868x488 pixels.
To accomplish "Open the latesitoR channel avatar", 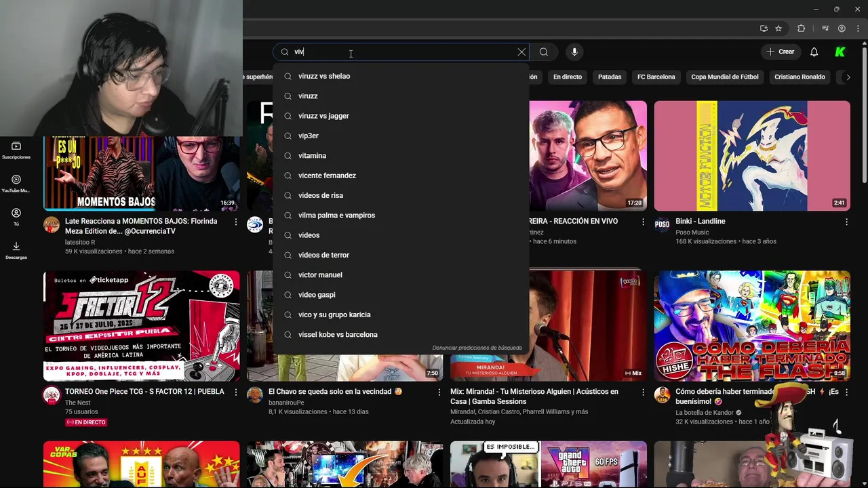I will [x=52, y=225].
